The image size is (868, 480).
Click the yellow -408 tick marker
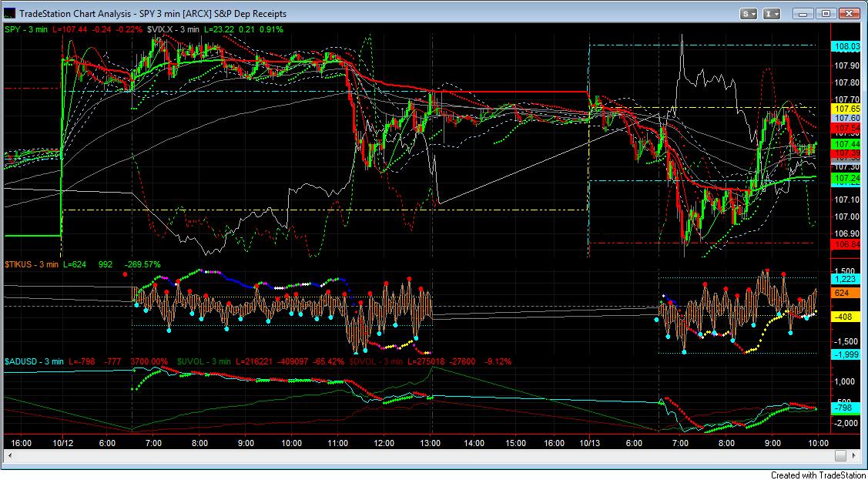click(x=846, y=317)
